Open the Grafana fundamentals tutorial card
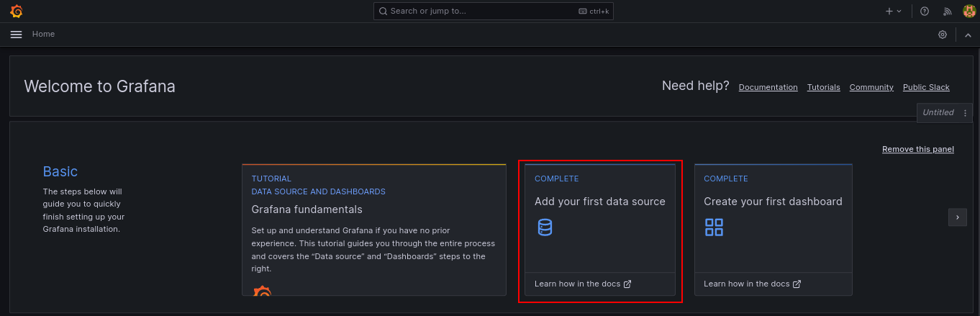This screenshot has width=980, height=316. pos(374,230)
